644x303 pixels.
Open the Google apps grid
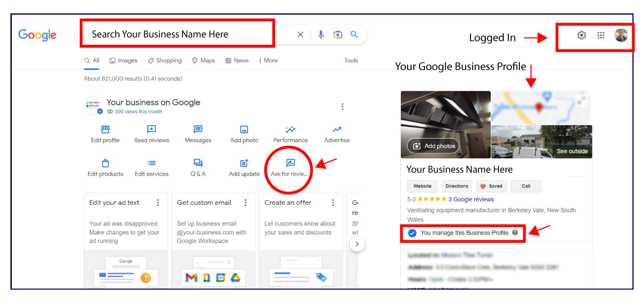pyautogui.click(x=601, y=35)
